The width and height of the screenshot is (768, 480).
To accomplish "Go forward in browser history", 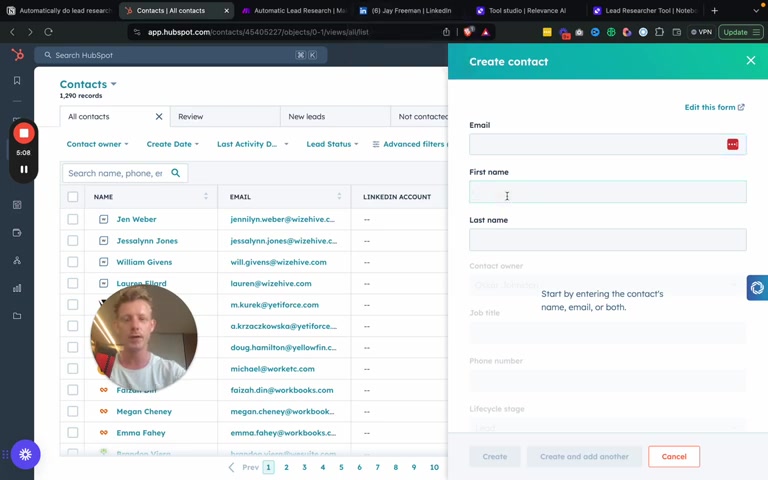I will [x=30, y=32].
